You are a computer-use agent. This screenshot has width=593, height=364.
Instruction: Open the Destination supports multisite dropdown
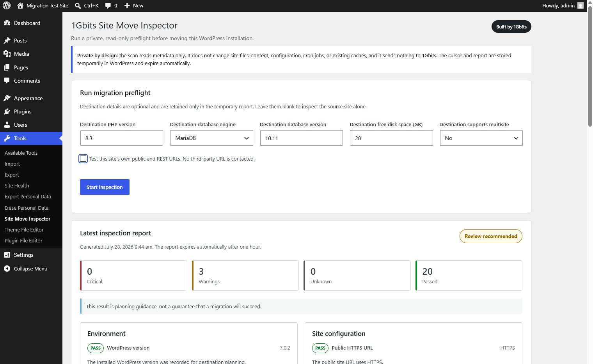pos(481,138)
